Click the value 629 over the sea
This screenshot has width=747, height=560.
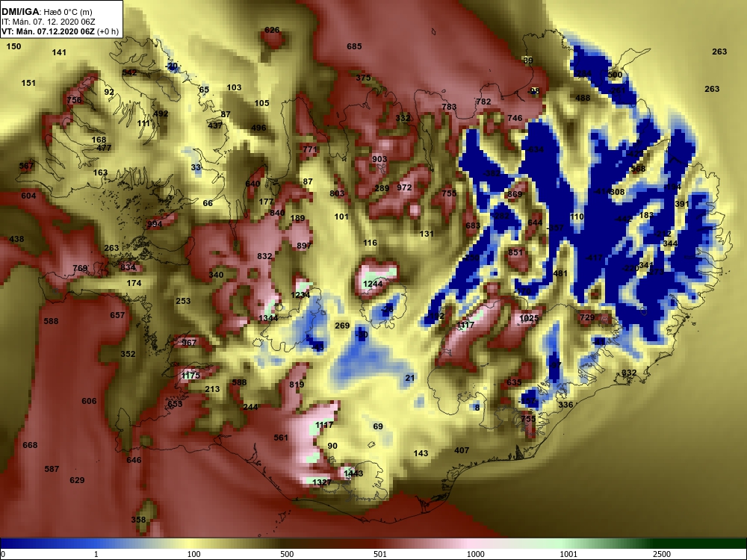(x=77, y=480)
